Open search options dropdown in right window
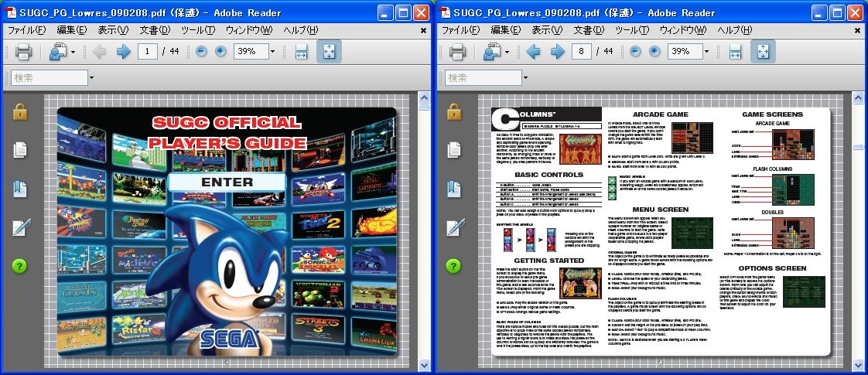 [526, 78]
